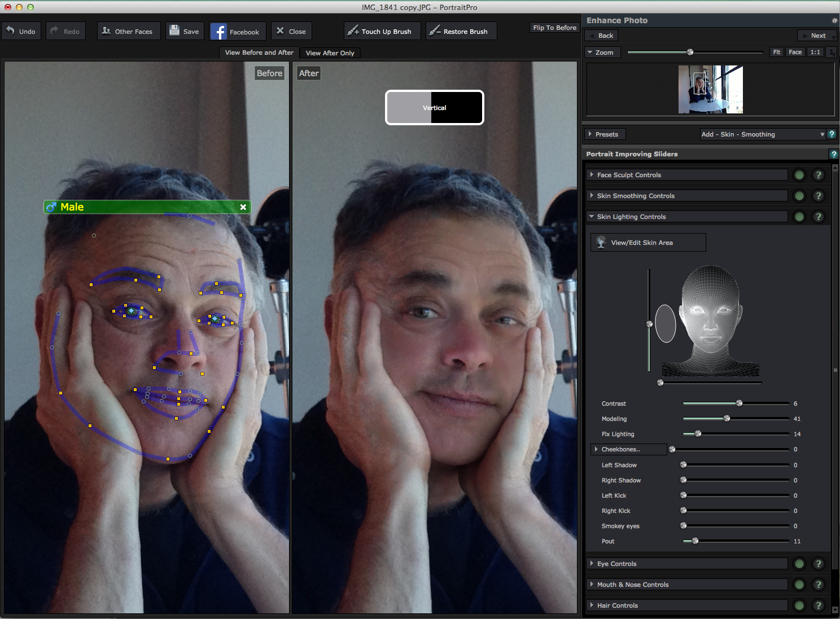The width and height of the screenshot is (840, 619).
Task: Expand Skin Smoothing Controls section
Action: click(687, 196)
